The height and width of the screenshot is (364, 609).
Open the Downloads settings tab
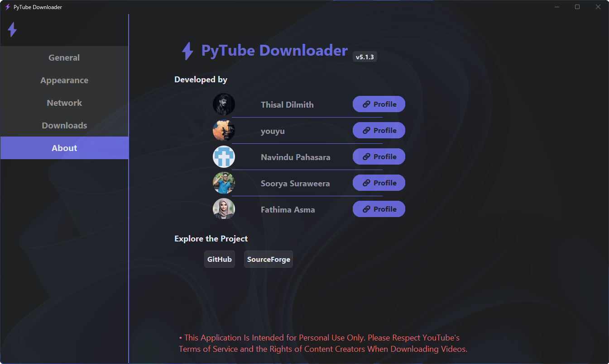point(64,125)
